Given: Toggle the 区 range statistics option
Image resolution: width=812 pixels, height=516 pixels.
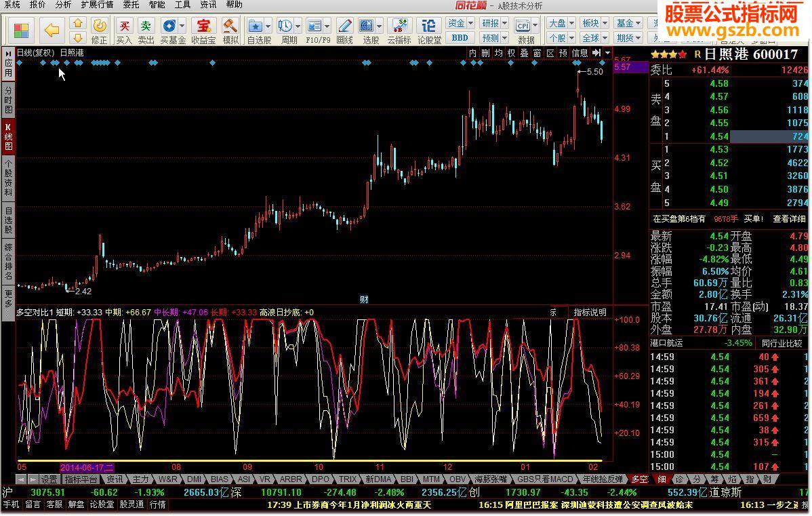Looking at the screenshot, I should click(x=550, y=53).
